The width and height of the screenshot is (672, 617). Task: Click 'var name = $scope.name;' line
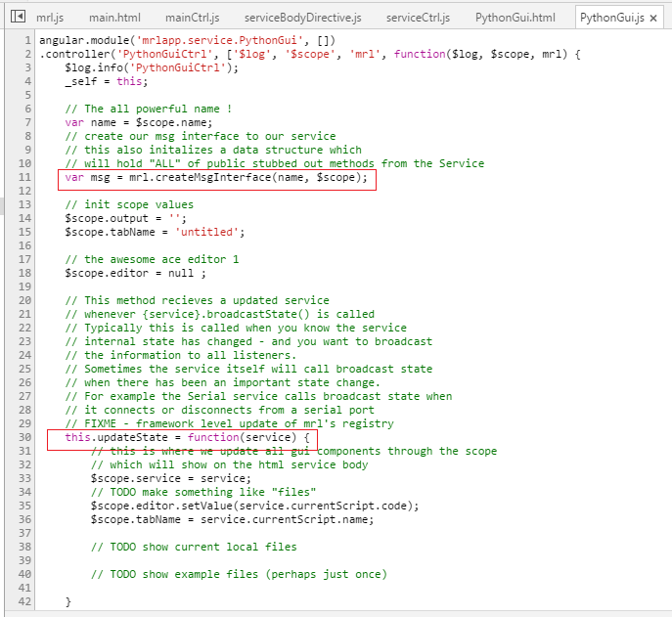(139, 122)
